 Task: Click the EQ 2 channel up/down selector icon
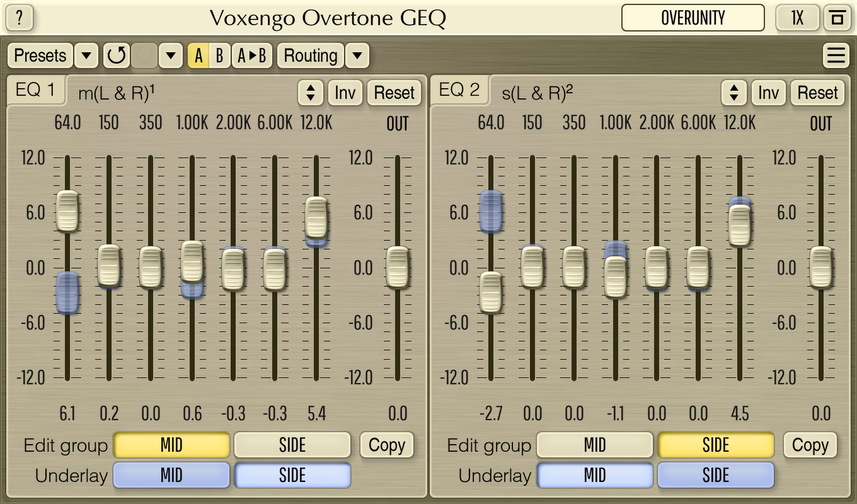734,93
